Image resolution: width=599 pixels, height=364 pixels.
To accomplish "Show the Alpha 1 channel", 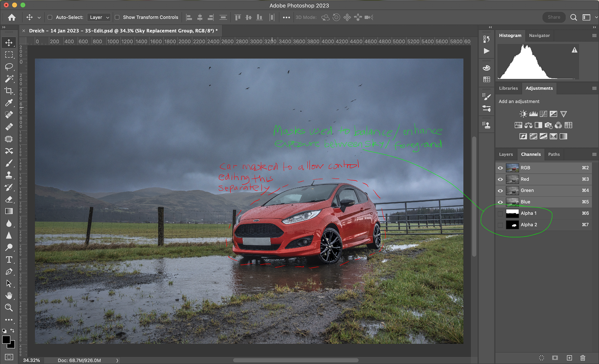I will coord(500,213).
